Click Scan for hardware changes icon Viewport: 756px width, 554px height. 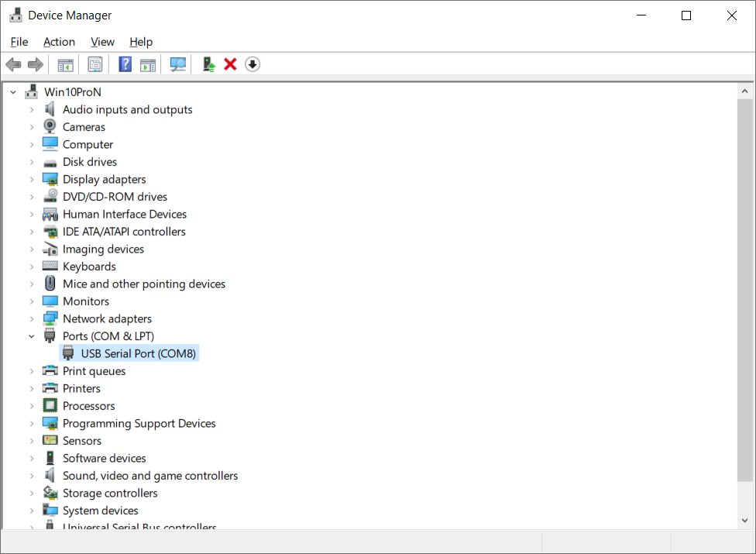click(178, 64)
